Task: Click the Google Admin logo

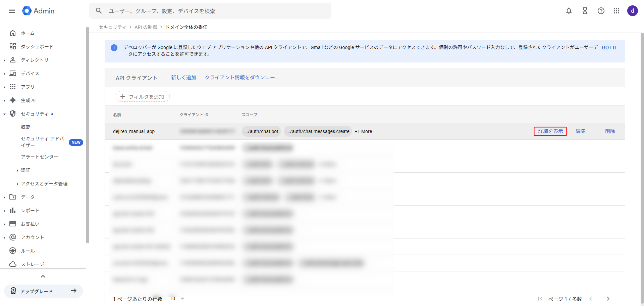Action: (x=38, y=11)
